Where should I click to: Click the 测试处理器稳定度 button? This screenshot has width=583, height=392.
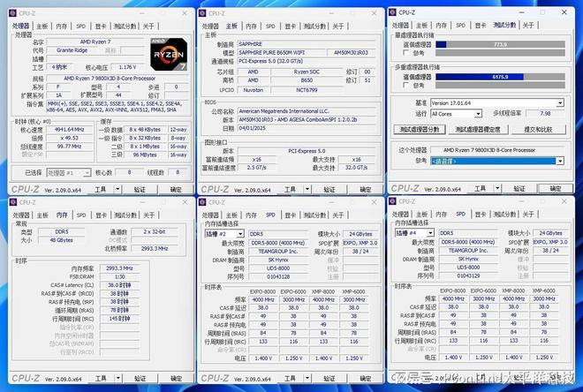477,129
